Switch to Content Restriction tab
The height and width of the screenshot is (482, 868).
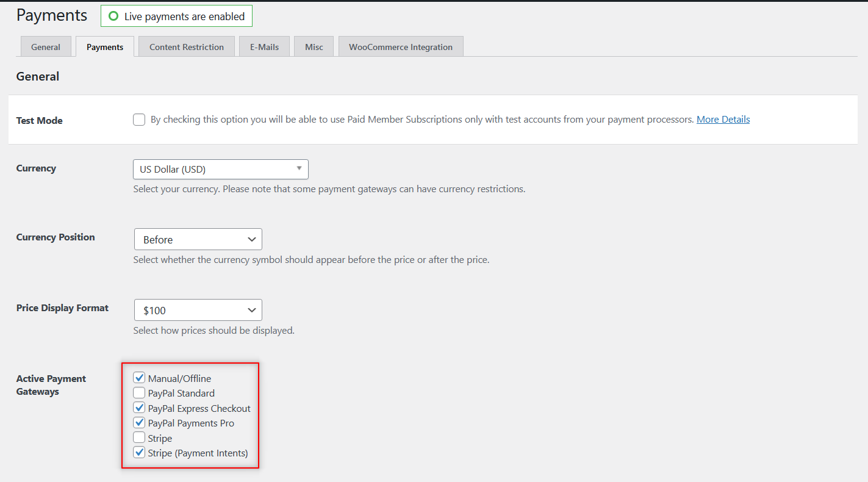(187, 46)
